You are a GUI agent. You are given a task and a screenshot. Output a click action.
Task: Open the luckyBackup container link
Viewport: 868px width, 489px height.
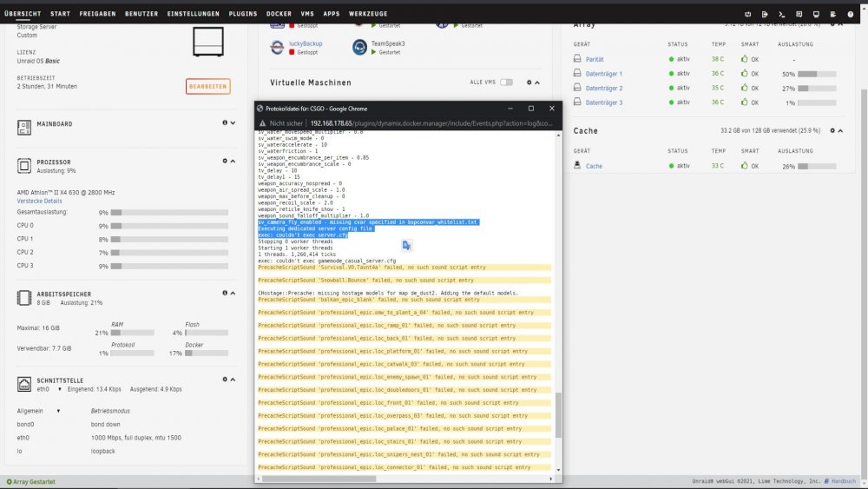click(x=306, y=43)
